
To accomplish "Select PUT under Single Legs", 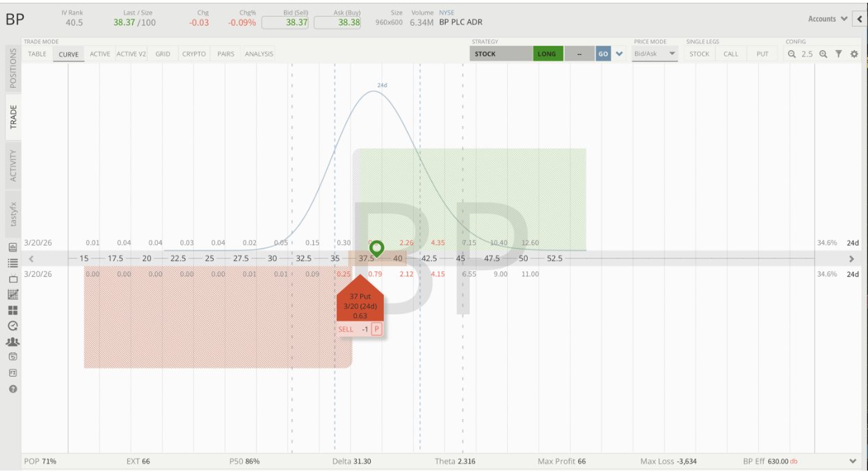I will (762, 54).
